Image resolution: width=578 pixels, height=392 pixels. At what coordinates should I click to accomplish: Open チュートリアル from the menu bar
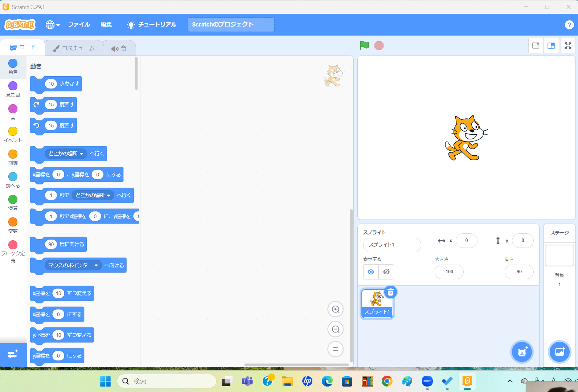click(152, 25)
